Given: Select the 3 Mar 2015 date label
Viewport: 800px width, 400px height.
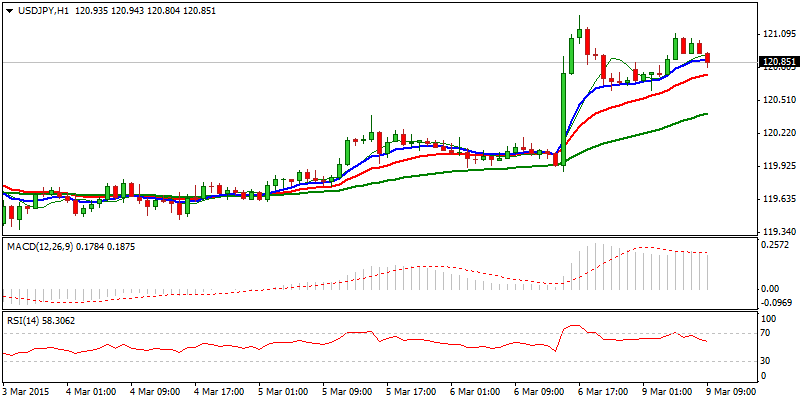Looking at the screenshot, I should coord(26,391).
